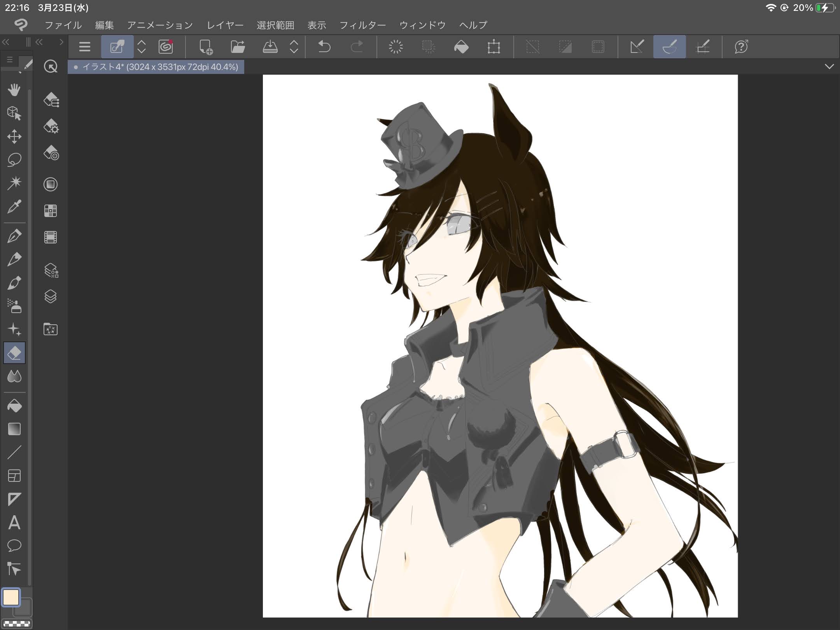Open the Color Set palette icon
This screenshot has width=840, height=630.
51,211
